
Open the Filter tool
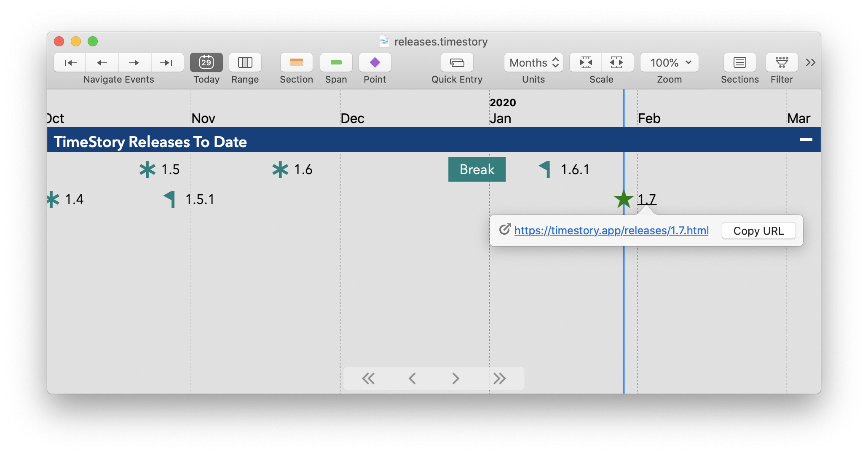tap(782, 63)
